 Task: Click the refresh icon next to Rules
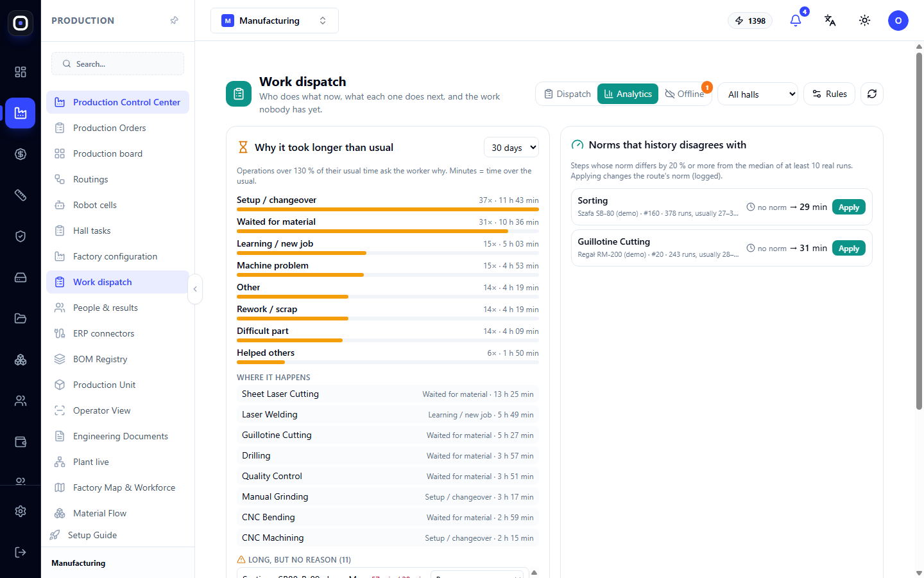click(872, 94)
